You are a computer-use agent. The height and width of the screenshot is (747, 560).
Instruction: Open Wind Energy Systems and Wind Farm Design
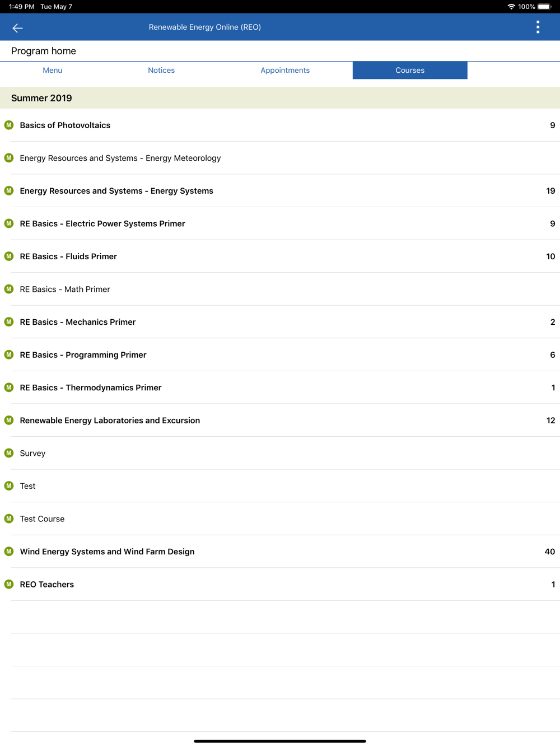pos(107,552)
